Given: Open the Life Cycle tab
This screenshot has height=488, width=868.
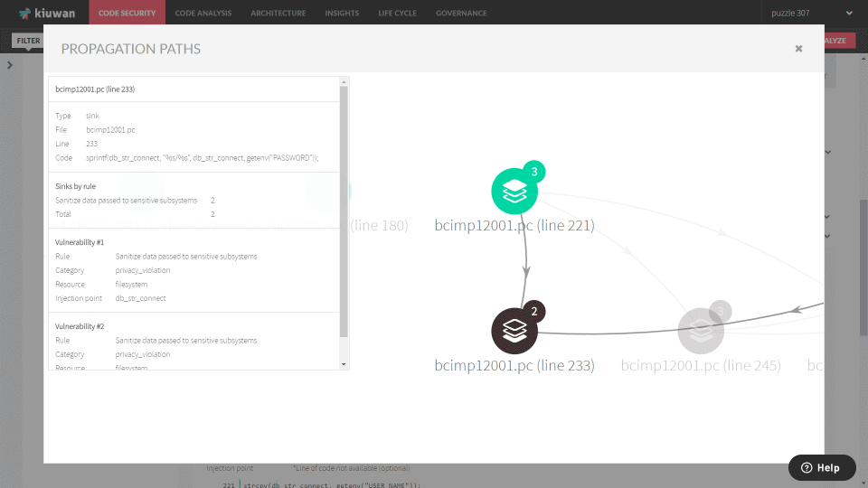Looking at the screenshot, I should click(x=397, y=13).
